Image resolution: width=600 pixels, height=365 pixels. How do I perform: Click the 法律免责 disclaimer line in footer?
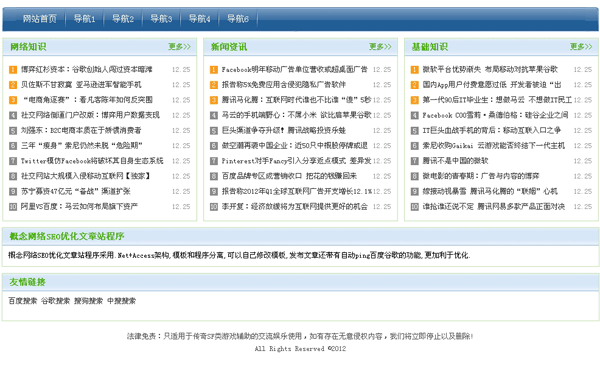[x=300, y=336]
